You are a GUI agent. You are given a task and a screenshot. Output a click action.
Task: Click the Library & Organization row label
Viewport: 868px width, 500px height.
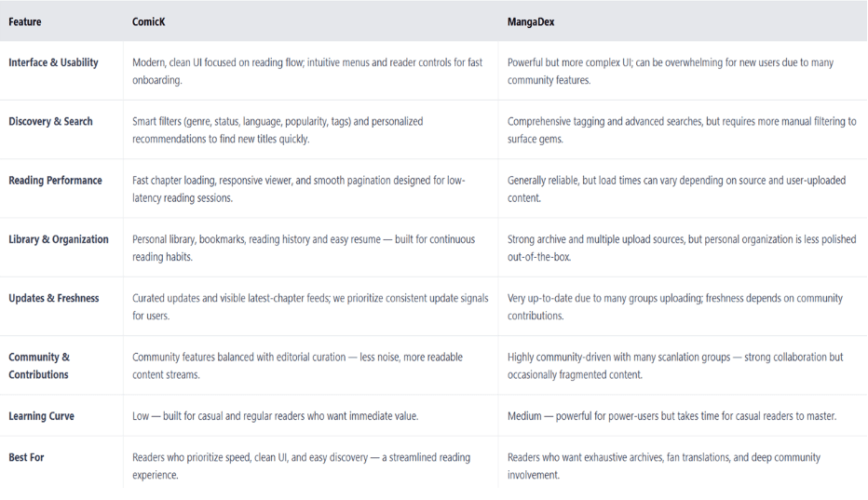click(59, 239)
